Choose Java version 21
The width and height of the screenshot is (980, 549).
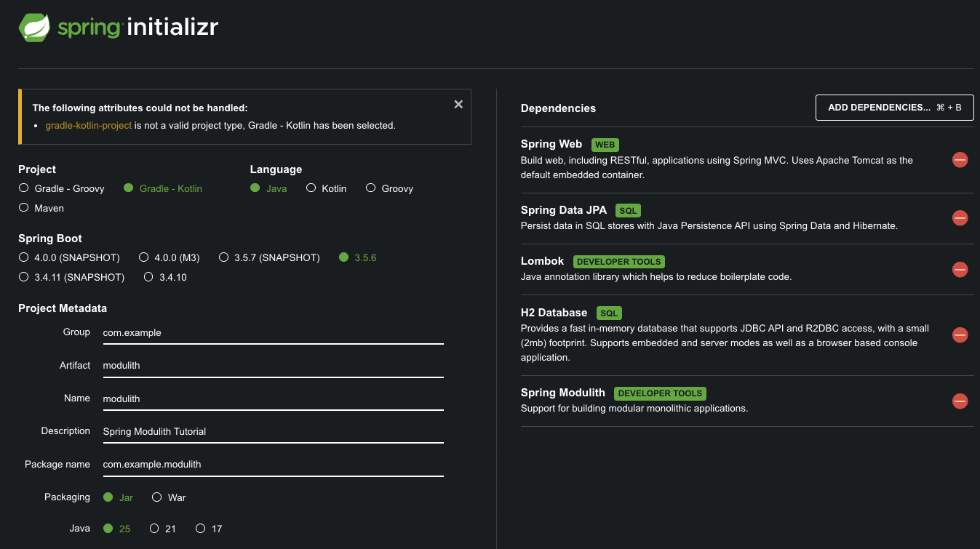click(x=154, y=529)
